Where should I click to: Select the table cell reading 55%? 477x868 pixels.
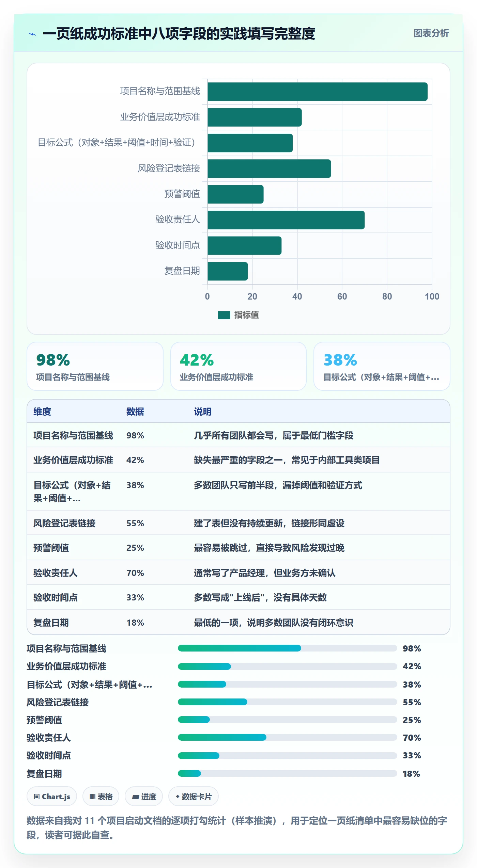[x=135, y=523]
